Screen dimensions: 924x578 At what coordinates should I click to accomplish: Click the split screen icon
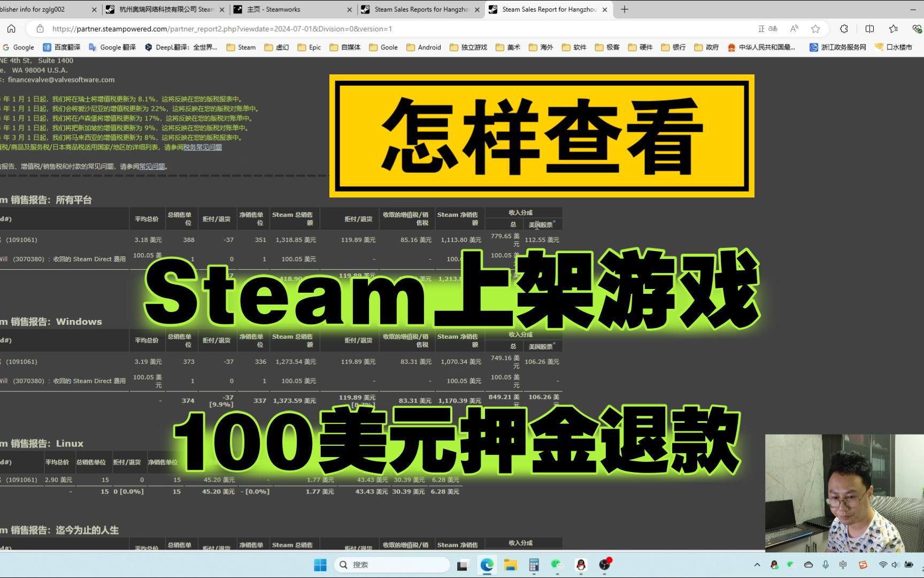(870, 29)
